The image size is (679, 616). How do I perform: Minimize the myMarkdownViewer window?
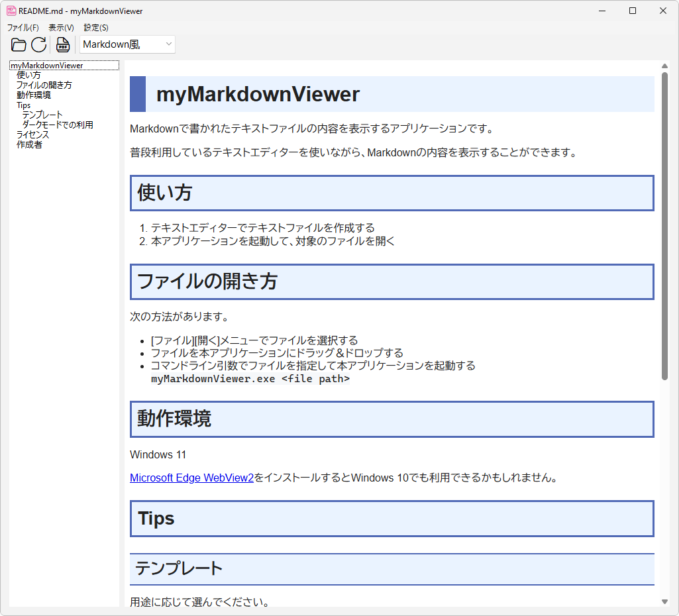pyautogui.click(x=602, y=11)
